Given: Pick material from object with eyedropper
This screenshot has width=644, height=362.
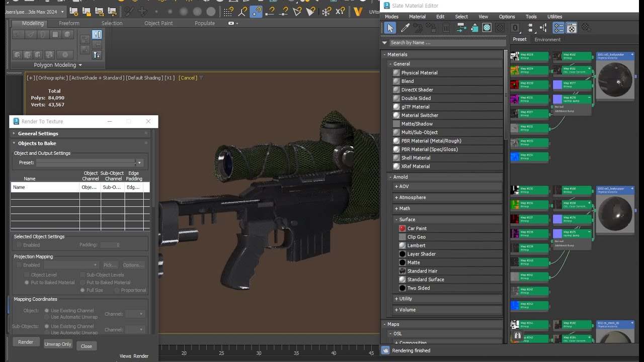Looking at the screenshot, I should (x=405, y=28).
